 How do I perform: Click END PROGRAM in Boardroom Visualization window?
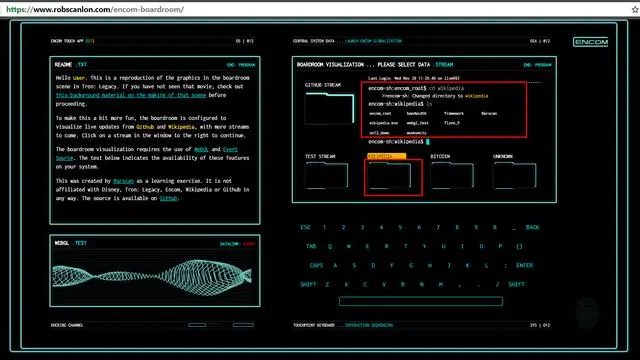537,65
